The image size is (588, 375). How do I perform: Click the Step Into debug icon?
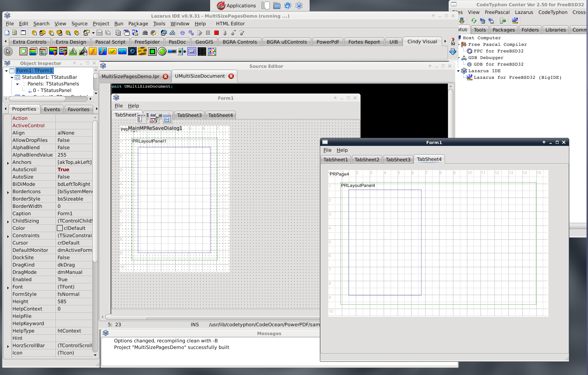coord(225,33)
